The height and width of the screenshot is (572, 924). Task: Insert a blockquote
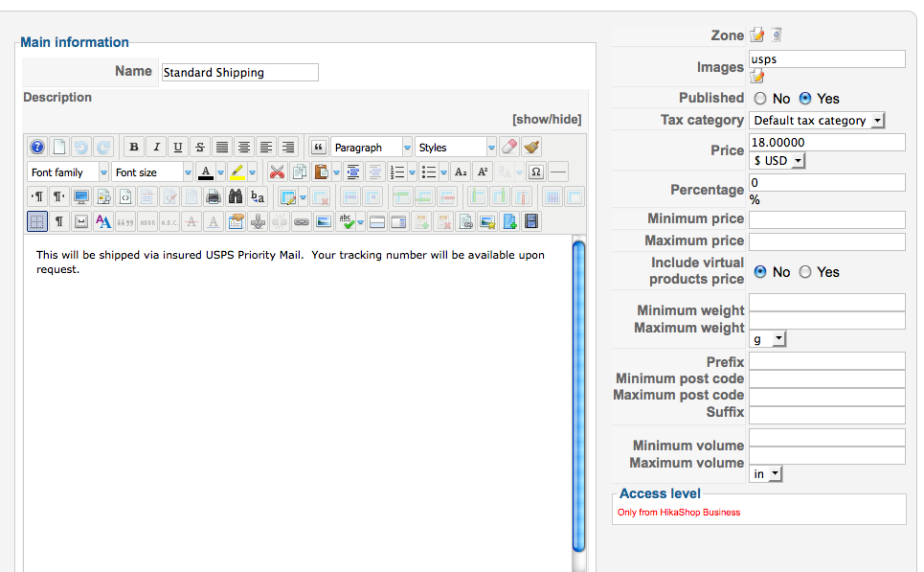click(318, 147)
